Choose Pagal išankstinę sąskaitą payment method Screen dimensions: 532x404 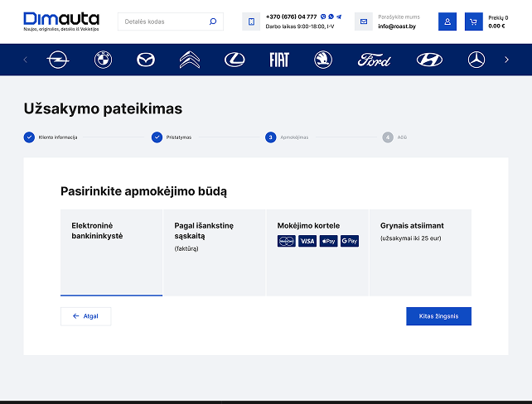click(x=215, y=252)
